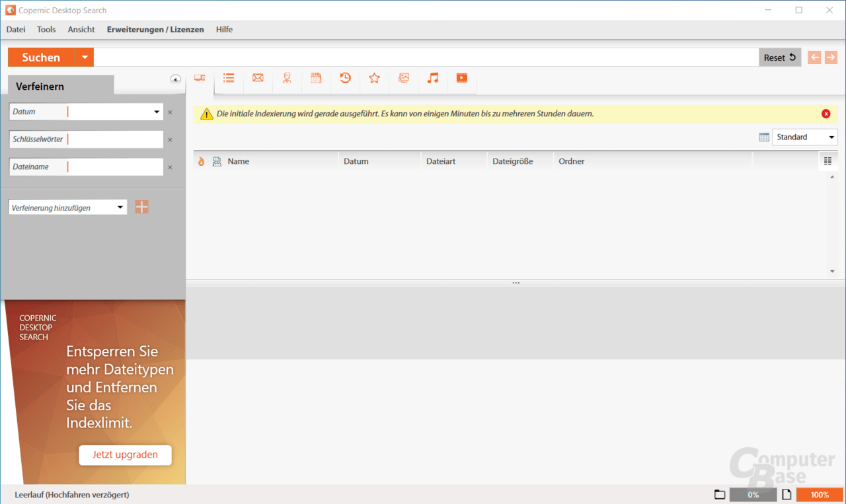The width and height of the screenshot is (846, 504).
Task: Sort results by Dateigröße column
Action: (x=513, y=161)
